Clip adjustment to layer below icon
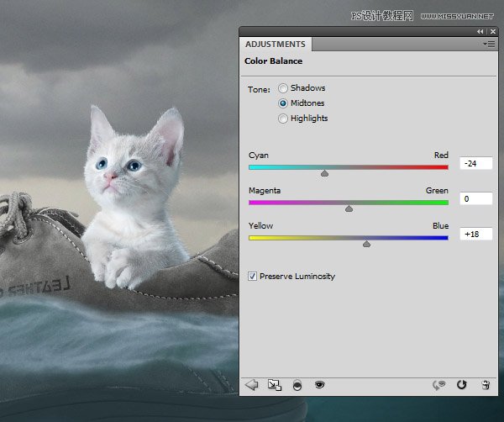504x422 pixels. (297, 384)
